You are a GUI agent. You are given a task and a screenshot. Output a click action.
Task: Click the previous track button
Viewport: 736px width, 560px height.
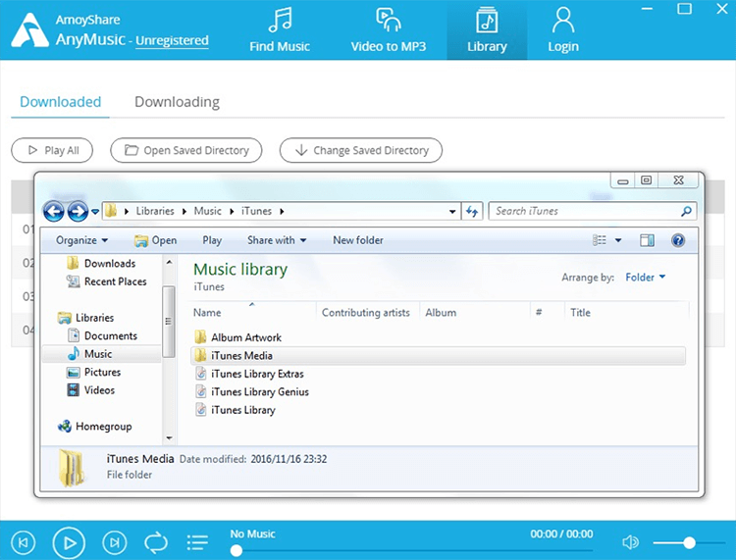[23, 542]
